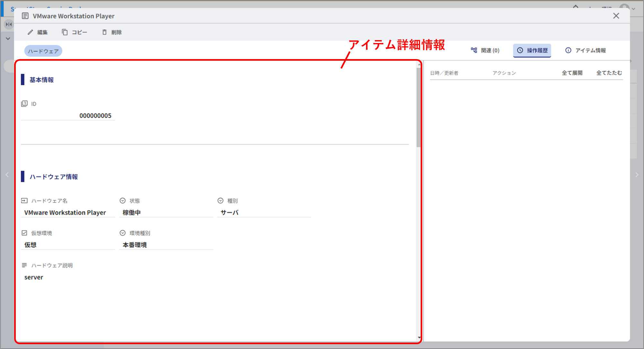The height and width of the screenshot is (349, 644).
Task: Click the scrollbar down arrow
Action: coord(419,337)
